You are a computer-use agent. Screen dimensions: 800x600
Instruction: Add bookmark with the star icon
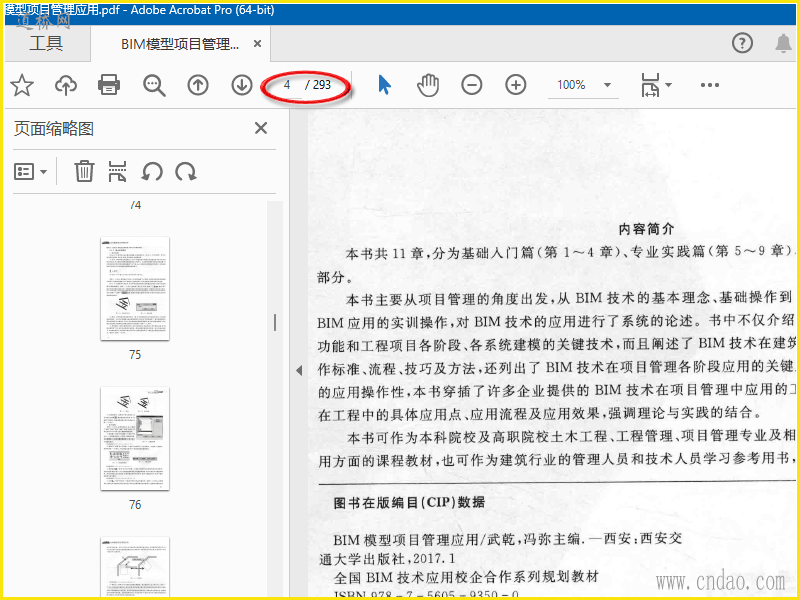click(x=22, y=85)
